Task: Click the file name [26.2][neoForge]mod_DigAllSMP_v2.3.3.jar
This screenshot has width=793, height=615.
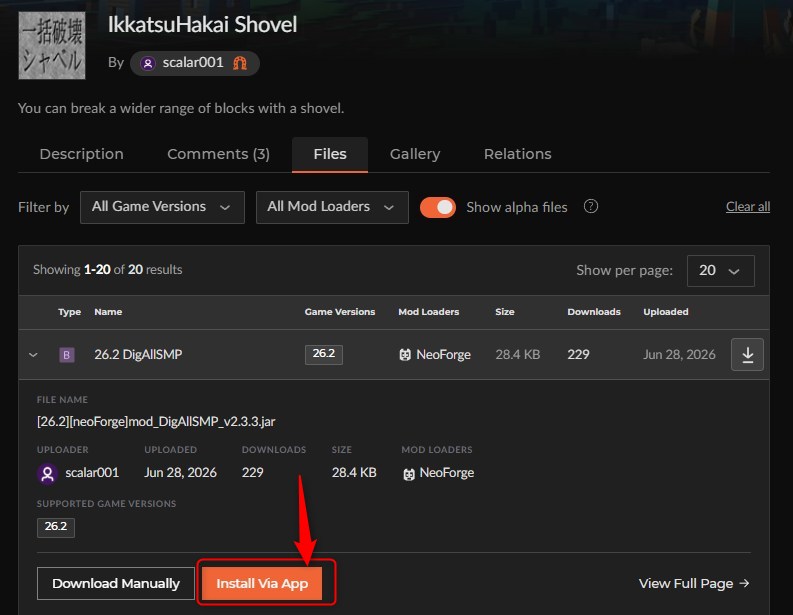Action: tap(156, 421)
